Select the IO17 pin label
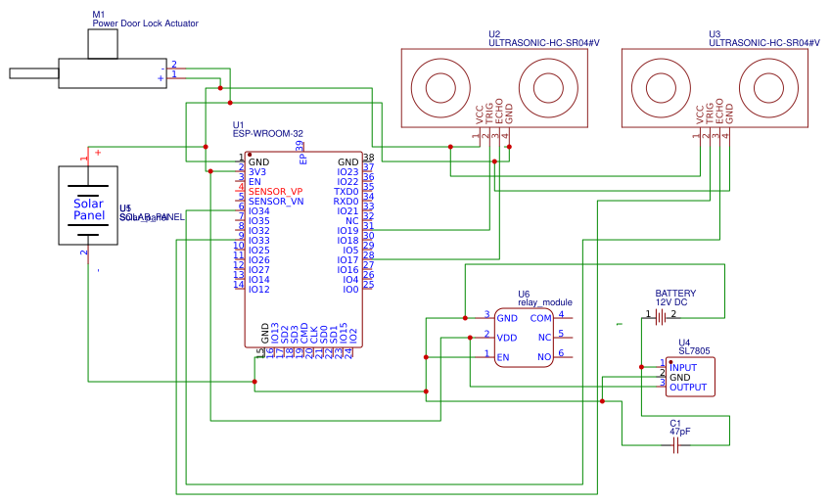 click(x=347, y=259)
